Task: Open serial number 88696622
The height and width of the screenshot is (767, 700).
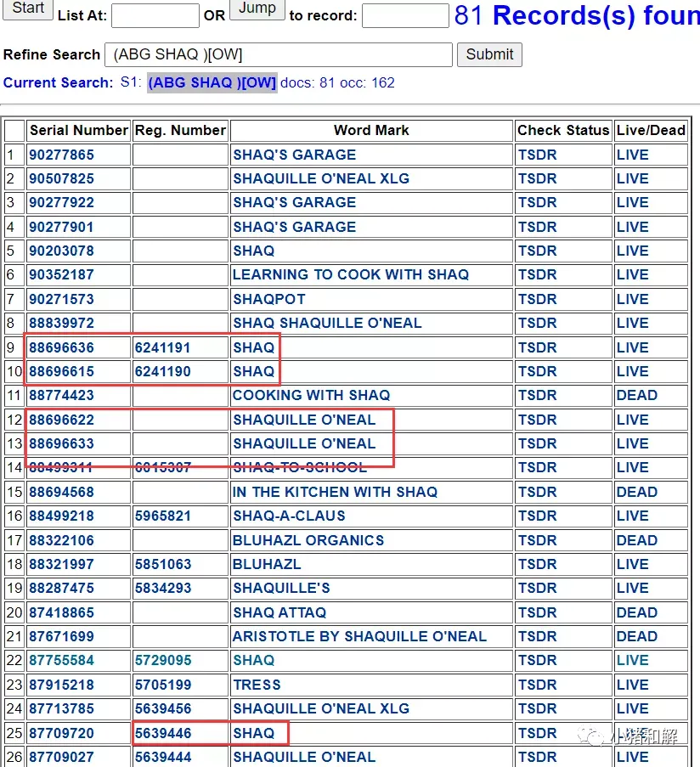Action: coord(62,420)
